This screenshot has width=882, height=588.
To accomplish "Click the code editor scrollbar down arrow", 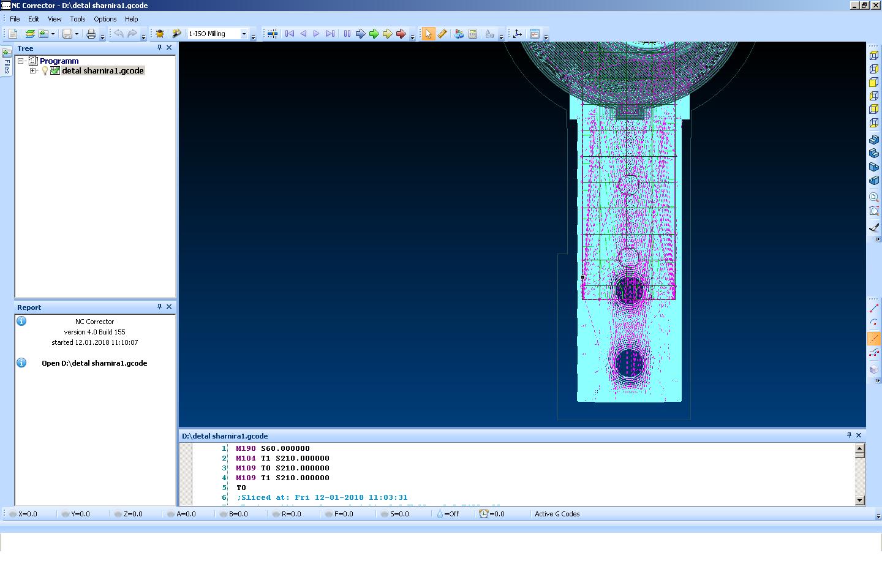I will point(859,500).
